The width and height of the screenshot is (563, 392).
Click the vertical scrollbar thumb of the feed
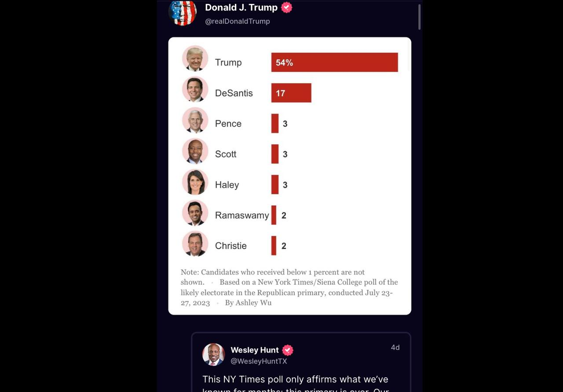(x=420, y=17)
